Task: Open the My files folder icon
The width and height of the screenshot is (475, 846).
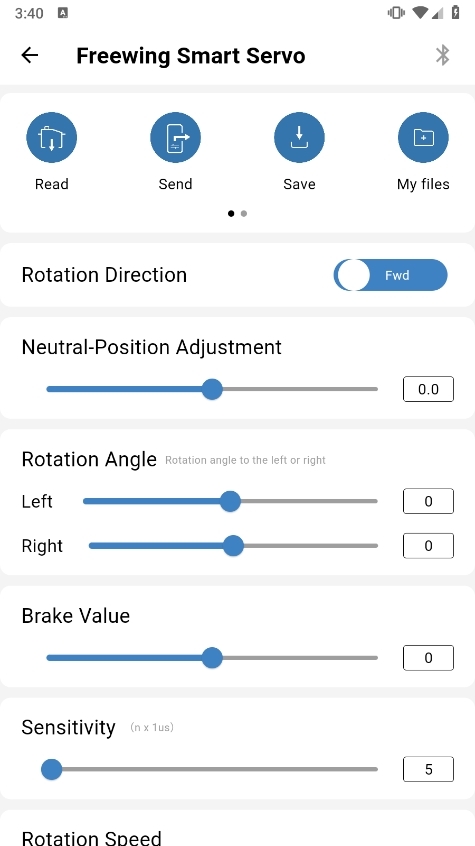Action: pos(423,138)
